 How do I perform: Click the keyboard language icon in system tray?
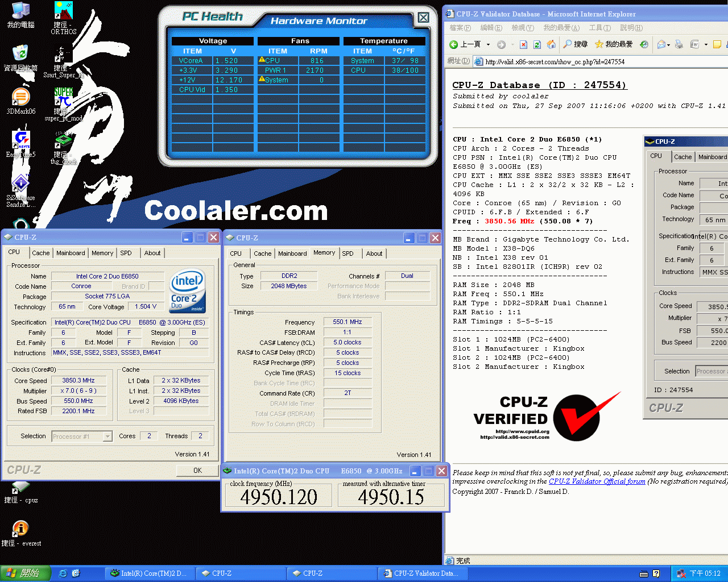(x=644, y=574)
